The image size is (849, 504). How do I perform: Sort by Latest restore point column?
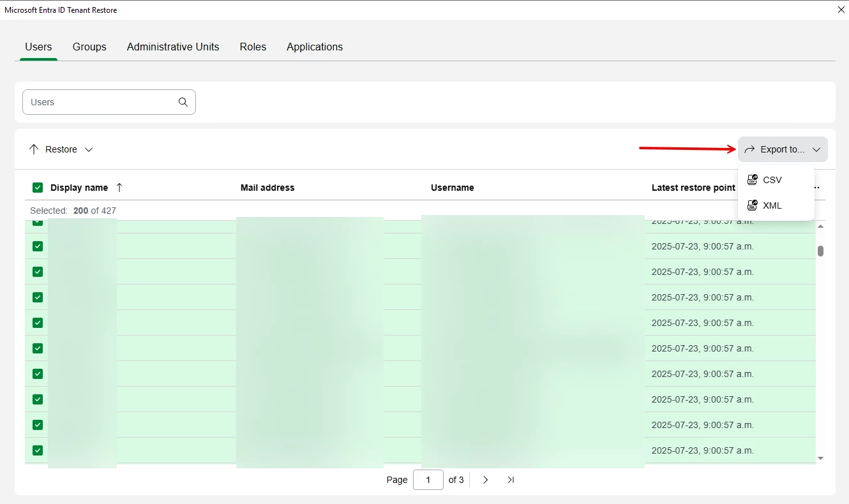point(693,188)
